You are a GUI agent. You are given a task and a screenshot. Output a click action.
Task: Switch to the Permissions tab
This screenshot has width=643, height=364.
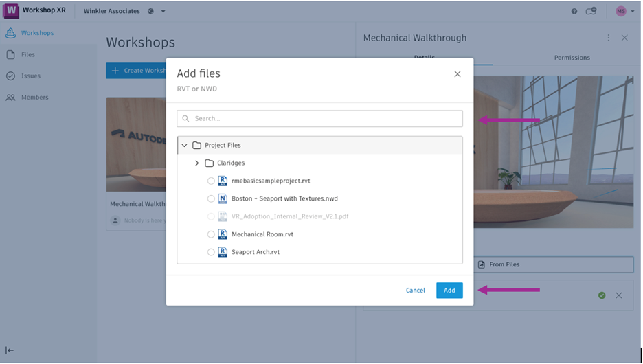[x=572, y=58]
